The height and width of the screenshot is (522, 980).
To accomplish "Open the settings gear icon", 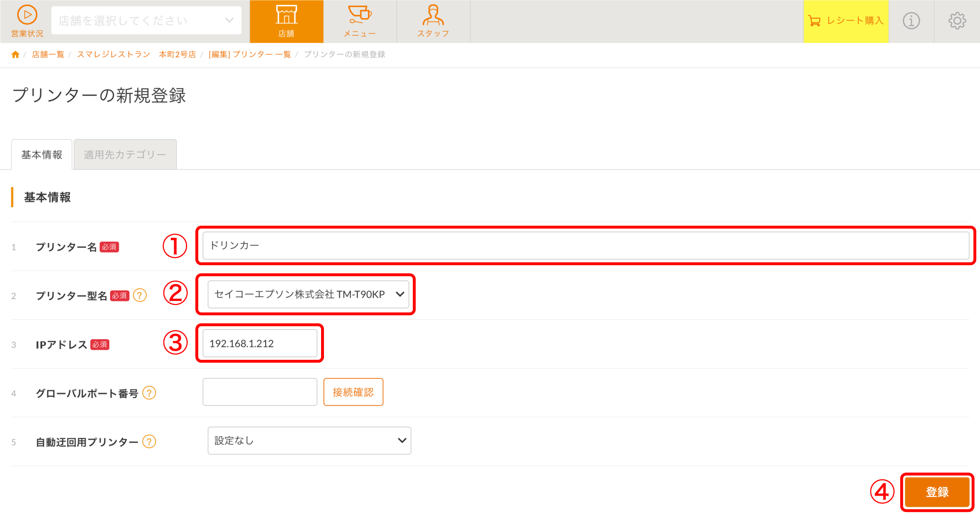I will click(x=957, y=21).
